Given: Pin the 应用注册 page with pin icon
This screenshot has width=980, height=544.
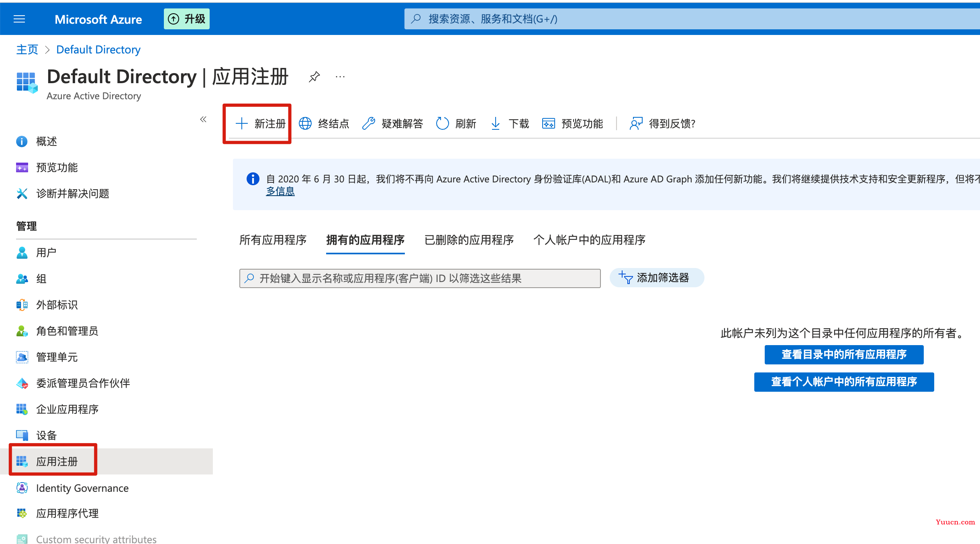Looking at the screenshot, I should (314, 77).
